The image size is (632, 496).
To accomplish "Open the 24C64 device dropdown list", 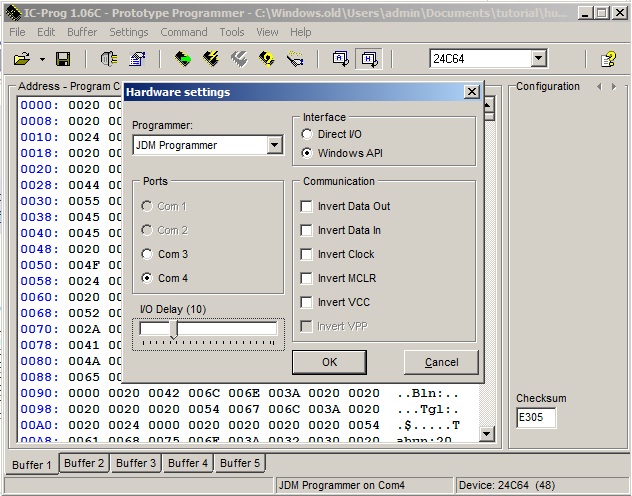I will pos(538,59).
